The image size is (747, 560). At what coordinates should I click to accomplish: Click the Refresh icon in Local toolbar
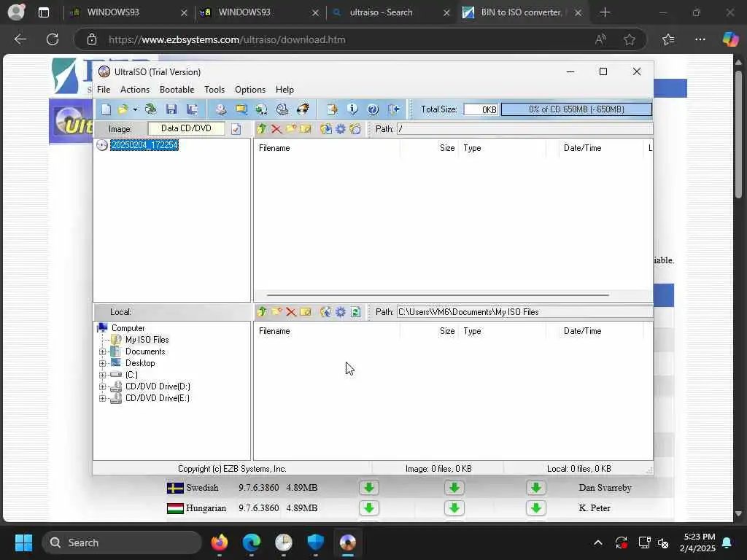(x=355, y=312)
